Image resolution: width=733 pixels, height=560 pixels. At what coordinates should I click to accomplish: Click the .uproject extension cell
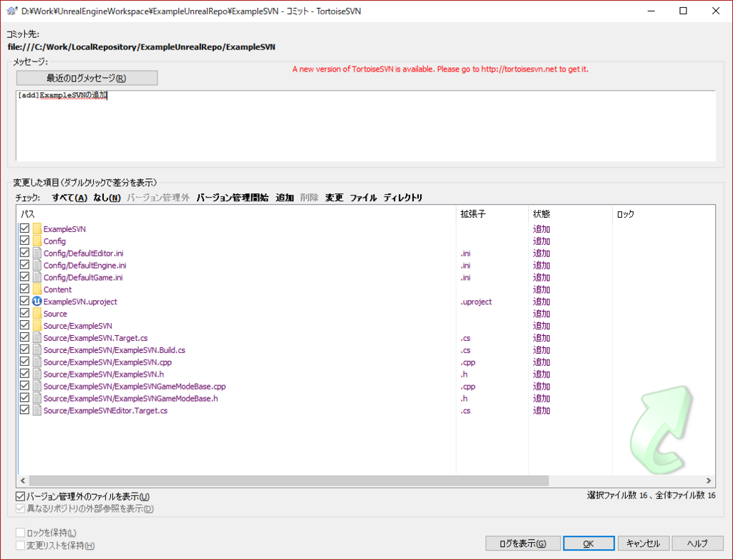[x=476, y=301]
